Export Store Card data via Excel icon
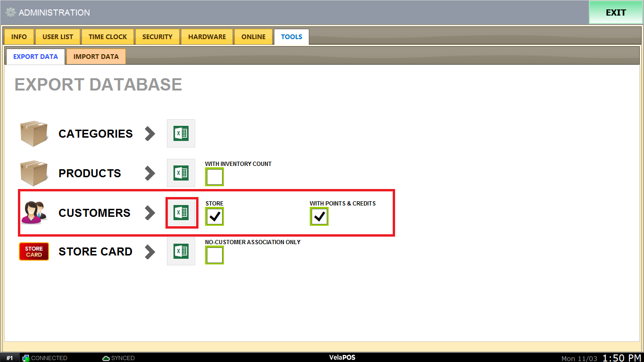 (181, 251)
